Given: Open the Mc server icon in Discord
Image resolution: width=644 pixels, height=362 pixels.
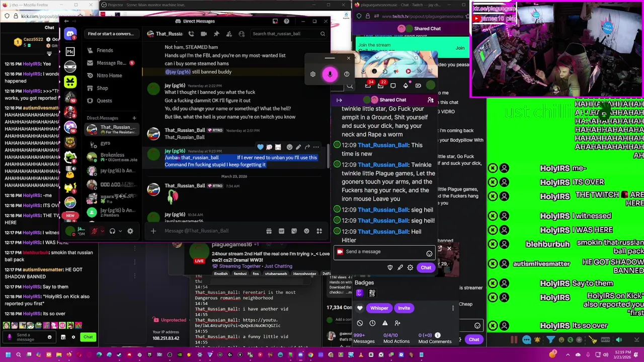Looking at the screenshot, I should [70, 51].
